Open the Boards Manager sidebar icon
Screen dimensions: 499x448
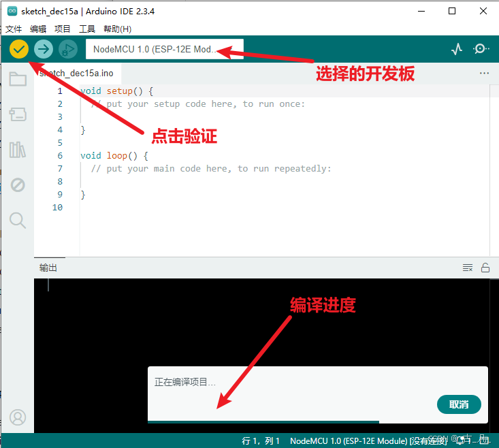(x=18, y=114)
